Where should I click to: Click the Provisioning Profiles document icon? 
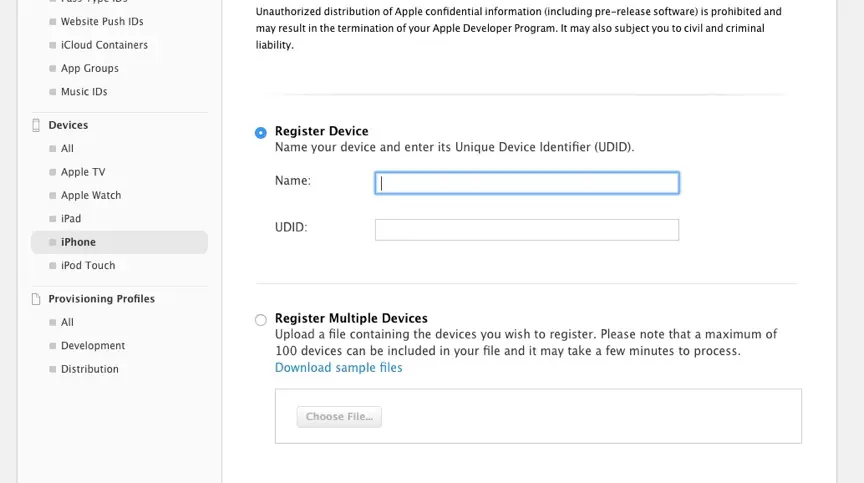click(36, 299)
